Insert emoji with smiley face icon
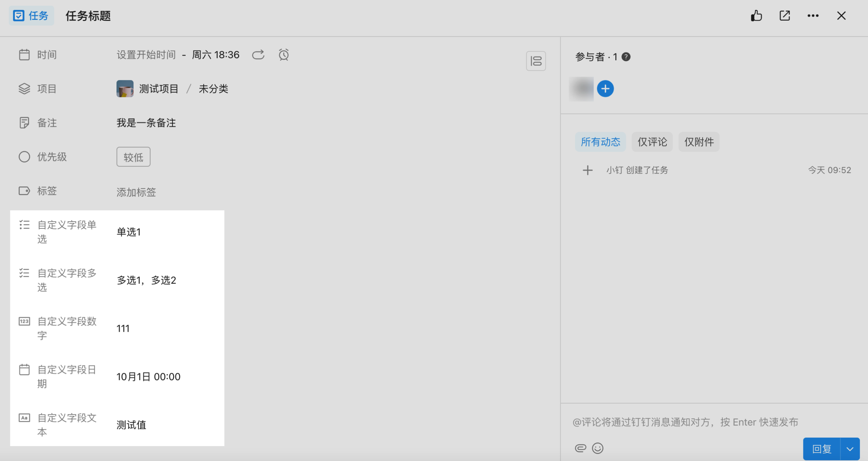868x461 pixels. pos(598,448)
